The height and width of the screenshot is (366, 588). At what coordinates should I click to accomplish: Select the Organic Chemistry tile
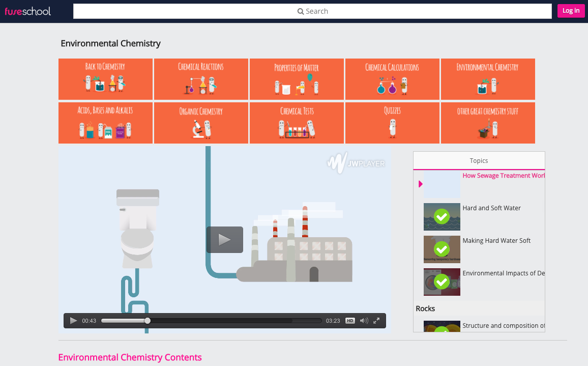(201, 123)
